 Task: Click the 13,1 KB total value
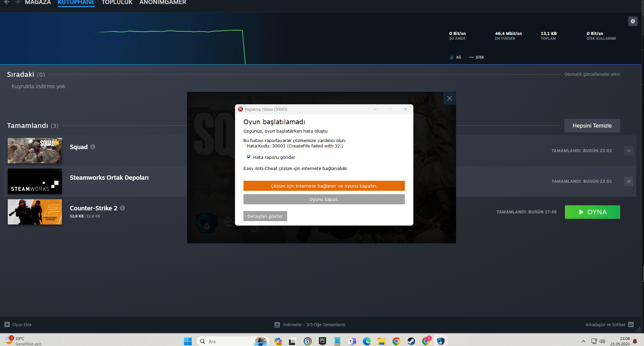click(549, 33)
